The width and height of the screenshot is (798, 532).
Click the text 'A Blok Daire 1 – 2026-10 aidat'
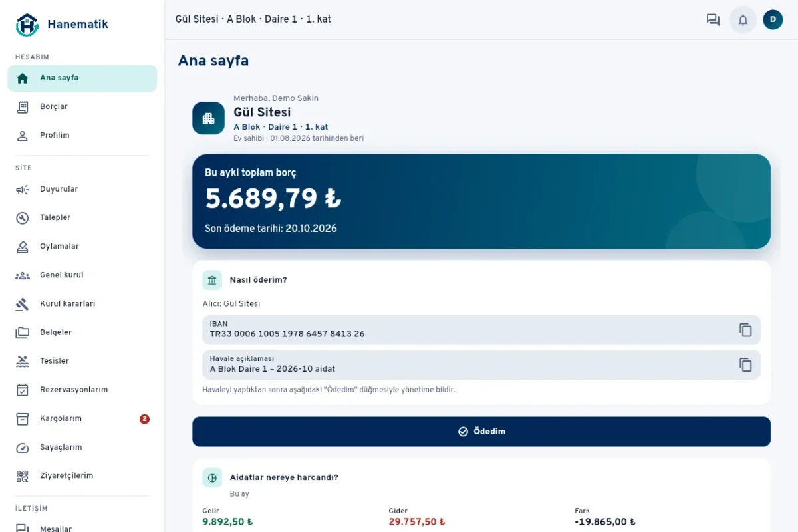pyautogui.click(x=273, y=369)
